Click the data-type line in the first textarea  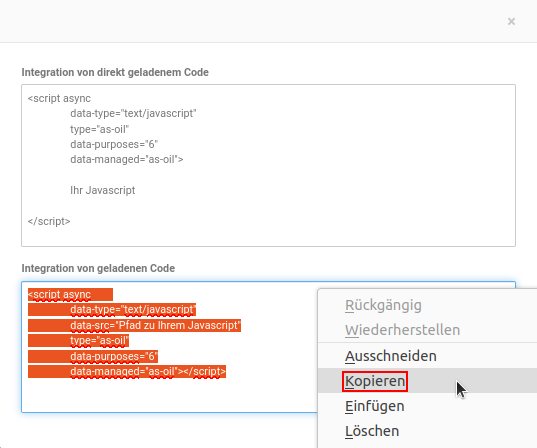tap(133, 113)
